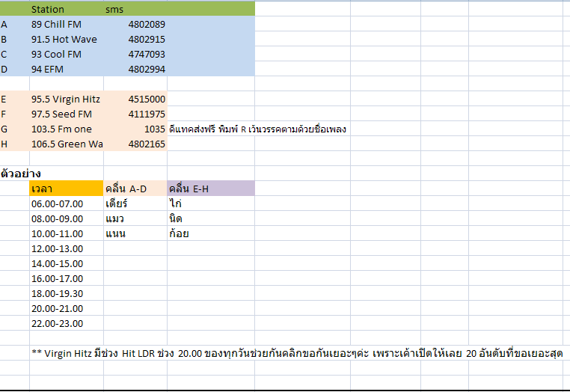Click the 91.5 Hot Wave cell
The image size is (570, 392).
tap(67, 39)
